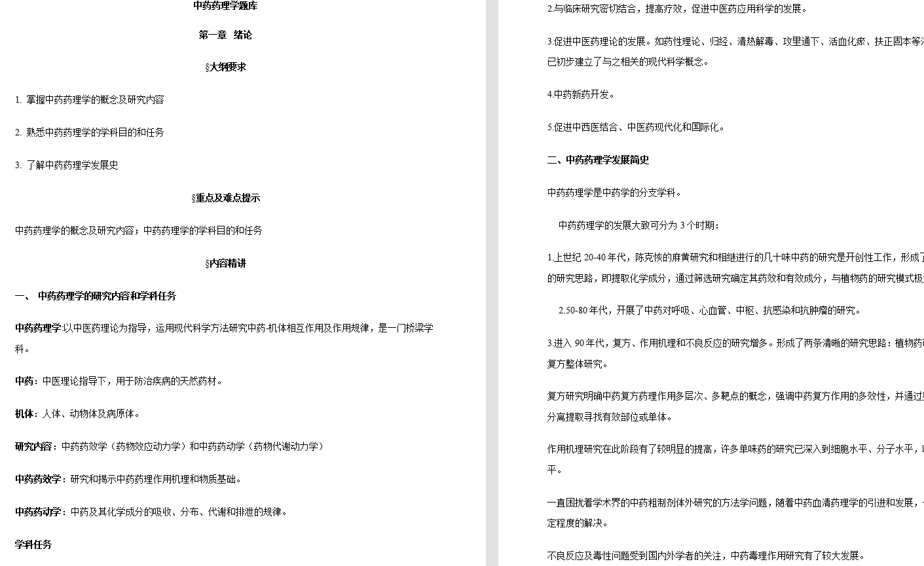Click the line starting '的研究思路，即提取化学成分'
The height and width of the screenshot is (566, 924).
(x=735, y=279)
